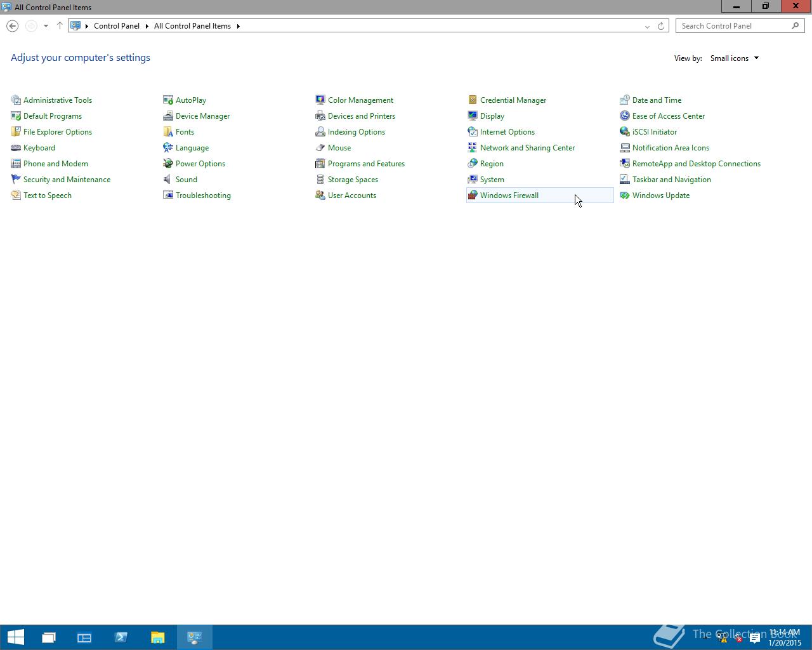
Task: Click the Windows Update icon
Action: click(x=625, y=196)
